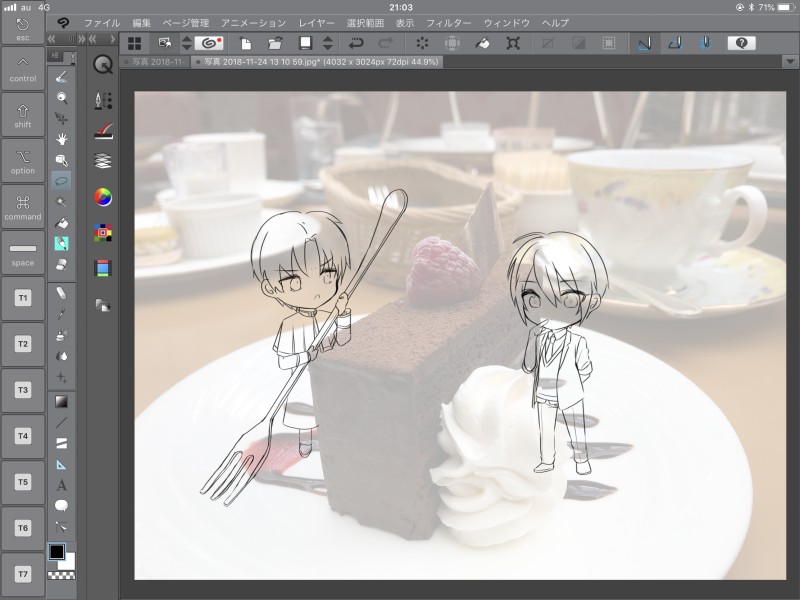The width and height of the screenshot is (800, 600).
Task: Select the Brush tool below eraser
Action: tap(62, 314)
